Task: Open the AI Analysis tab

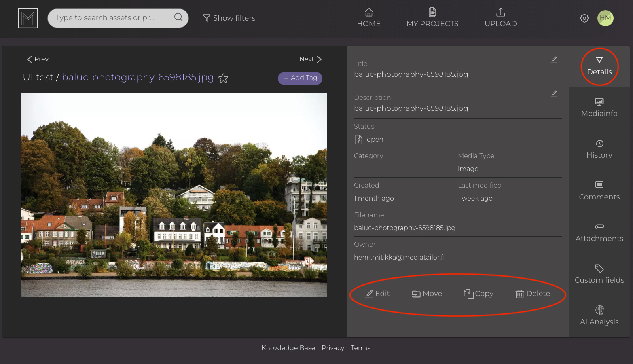Action: coord(599,316)
